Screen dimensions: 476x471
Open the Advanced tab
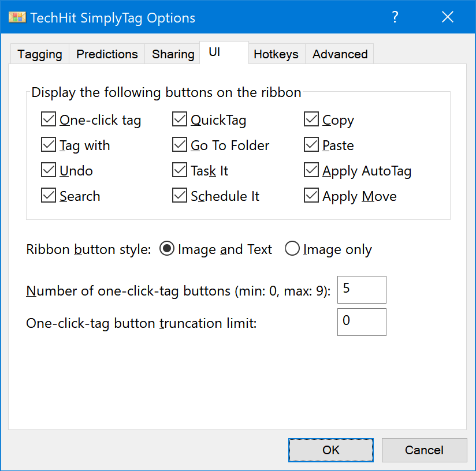(340, 54)
